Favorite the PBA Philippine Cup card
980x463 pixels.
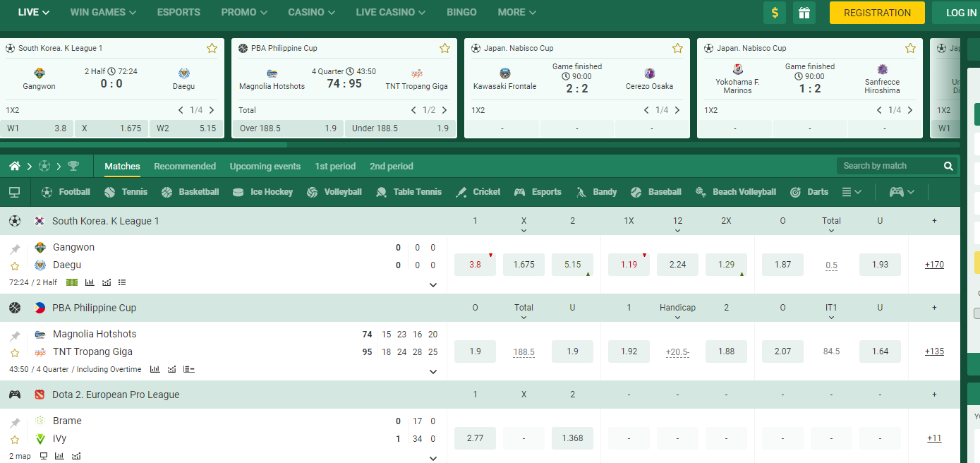point(444,48)
